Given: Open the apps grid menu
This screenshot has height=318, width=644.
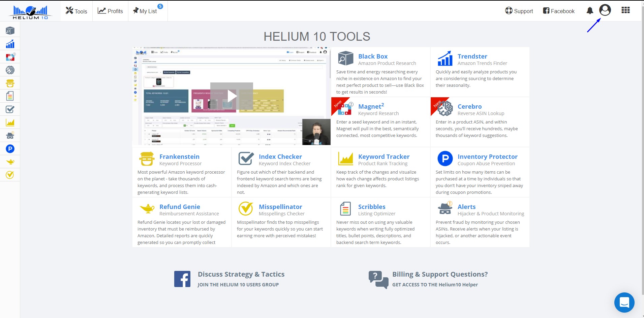Looking at the screenshot, I should coord(625,10).
